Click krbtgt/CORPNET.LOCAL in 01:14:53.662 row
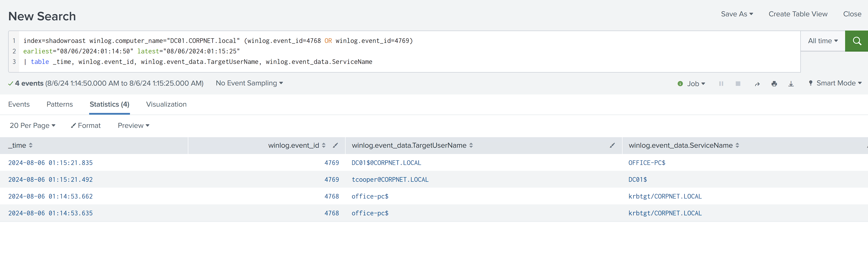868x273 pixels. click(665, 196)
